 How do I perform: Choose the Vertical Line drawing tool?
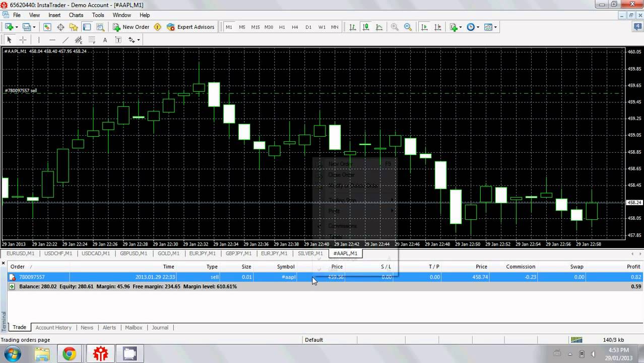39,40
